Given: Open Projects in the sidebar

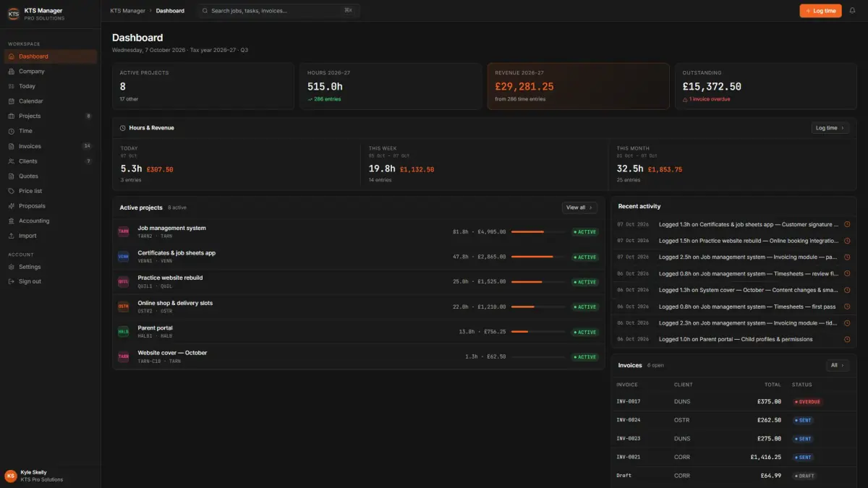Looking at the screenshot, I should coord(51,116).
